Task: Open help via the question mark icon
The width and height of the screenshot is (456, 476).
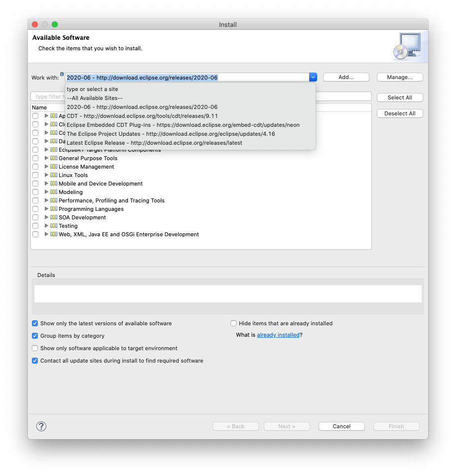Action: (41, 426)
